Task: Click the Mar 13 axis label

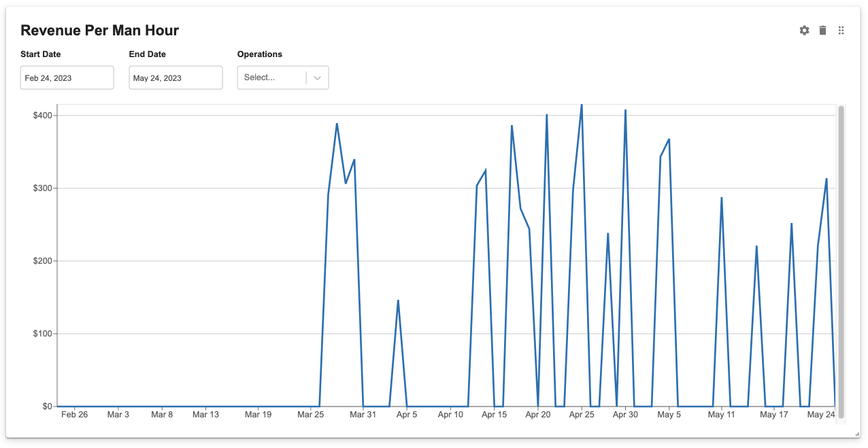Action: (205, 415)
